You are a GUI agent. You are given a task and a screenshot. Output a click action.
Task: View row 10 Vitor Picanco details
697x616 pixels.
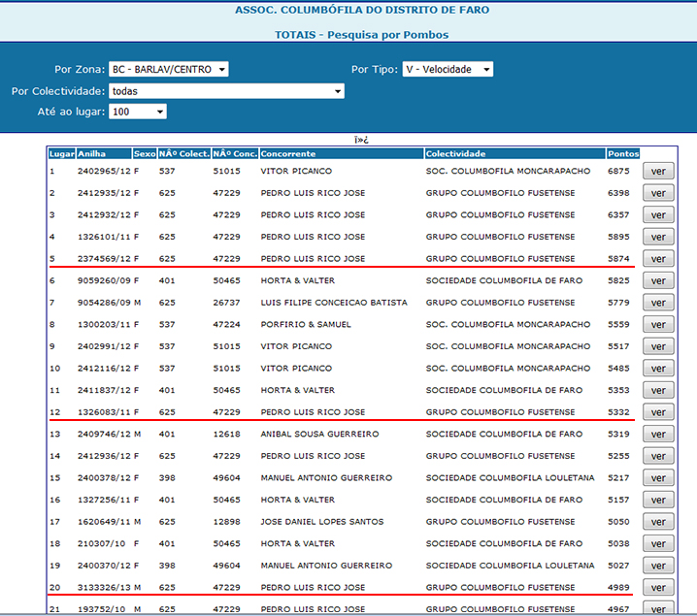coord(657,369)
